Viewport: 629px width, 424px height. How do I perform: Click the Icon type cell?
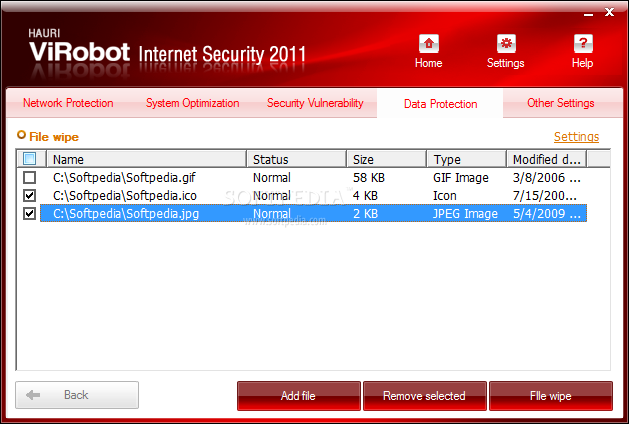coord(444,195)
